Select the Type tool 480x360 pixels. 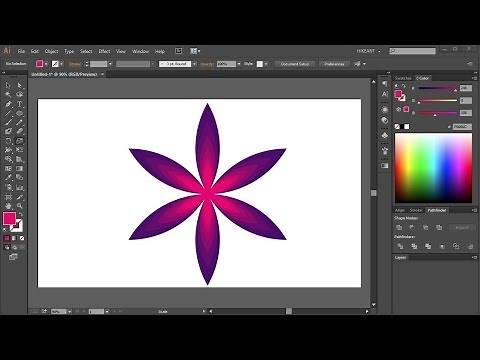click(x=20, y=104)
